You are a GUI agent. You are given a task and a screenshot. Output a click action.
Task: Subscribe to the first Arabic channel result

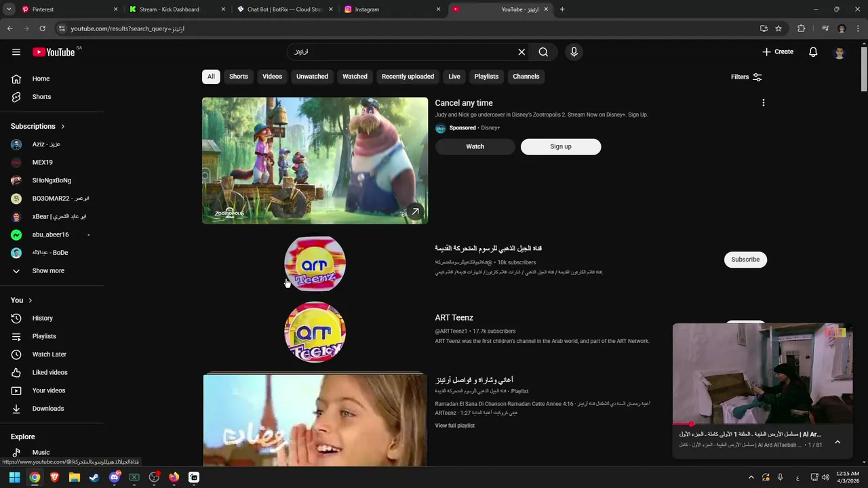[x=745, y=260]
